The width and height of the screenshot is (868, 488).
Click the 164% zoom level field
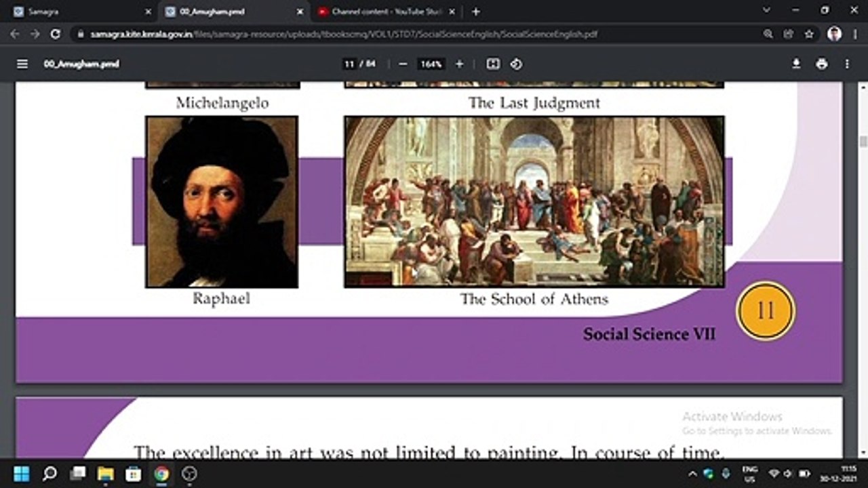[x=431, y=64]
